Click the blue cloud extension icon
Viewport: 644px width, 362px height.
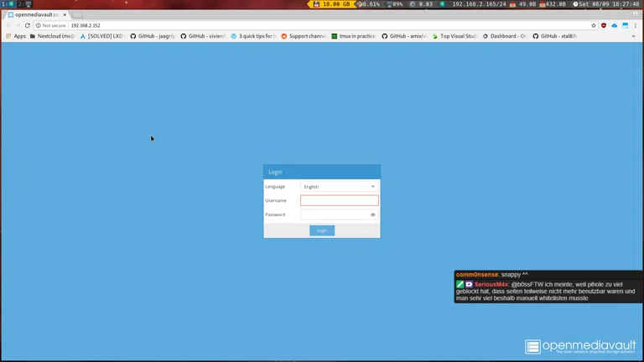[614, 26]
